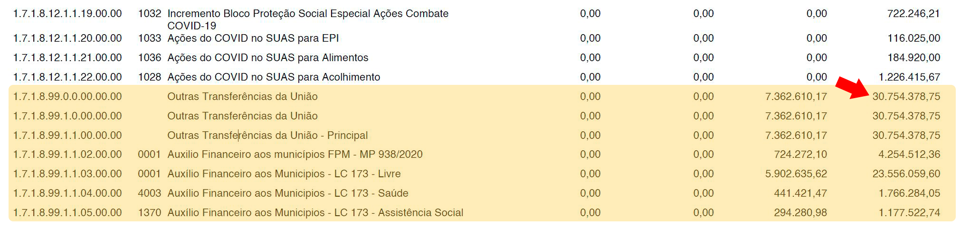This screenshot has width=980, height=228.
Task: Select source code 4003
Action: coord(149,193)
